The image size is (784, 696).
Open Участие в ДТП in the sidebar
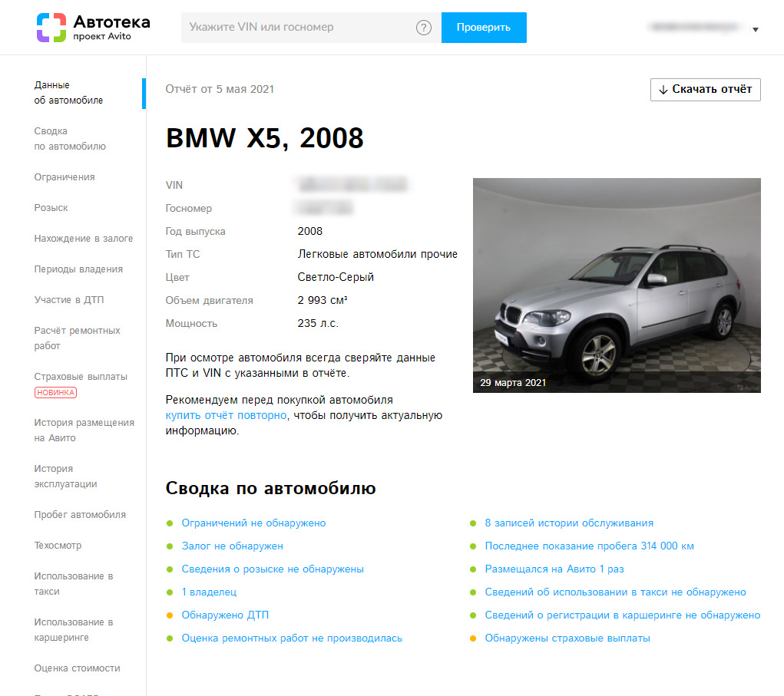[x=69, y=300]
